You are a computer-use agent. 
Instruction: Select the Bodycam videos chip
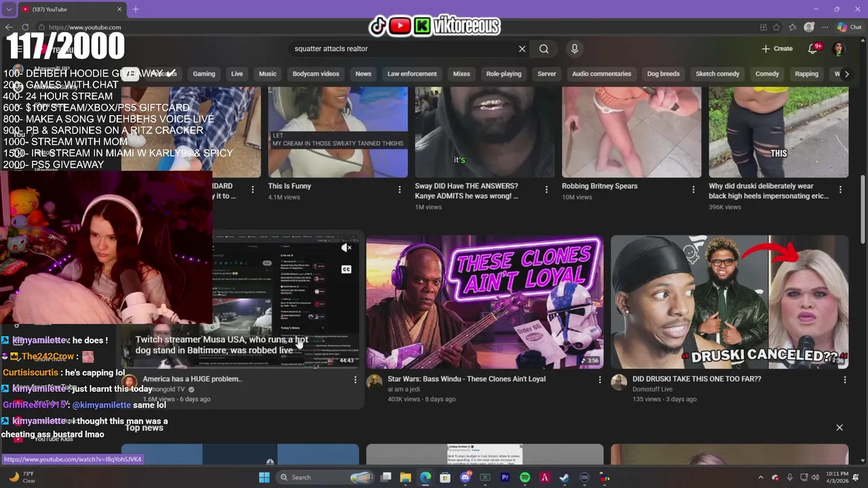(x=316, y=74)
